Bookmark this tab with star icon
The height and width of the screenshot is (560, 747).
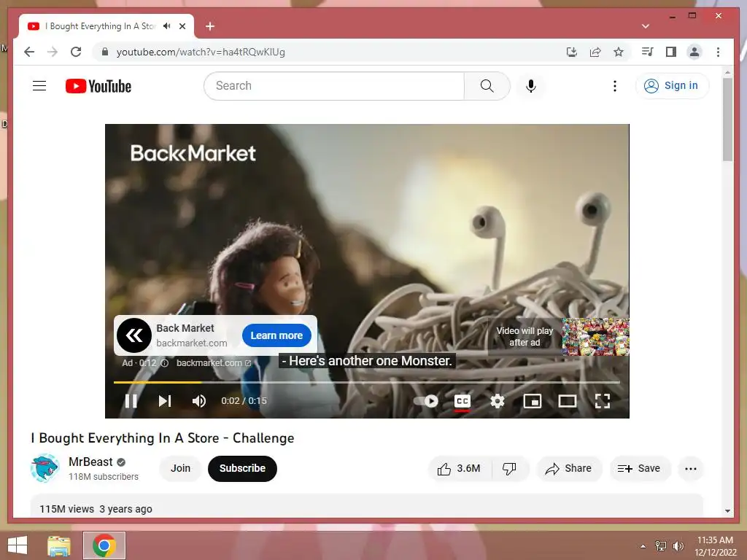(619, 52)
